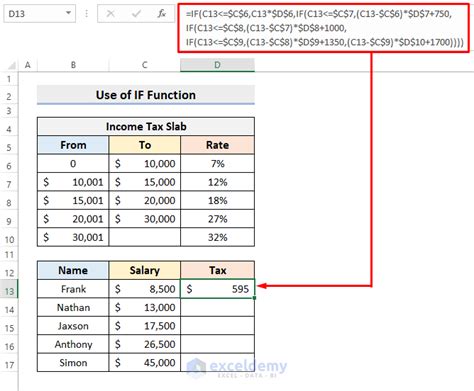Select column A header

coord(28,65)
